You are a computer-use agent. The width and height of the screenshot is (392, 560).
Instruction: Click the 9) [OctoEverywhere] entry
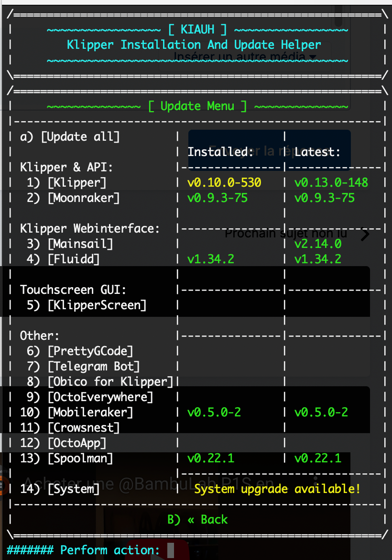click(90, 397)
